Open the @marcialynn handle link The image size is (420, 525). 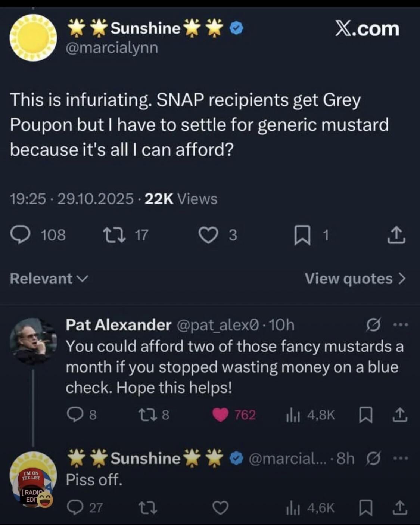click(112, 48)
